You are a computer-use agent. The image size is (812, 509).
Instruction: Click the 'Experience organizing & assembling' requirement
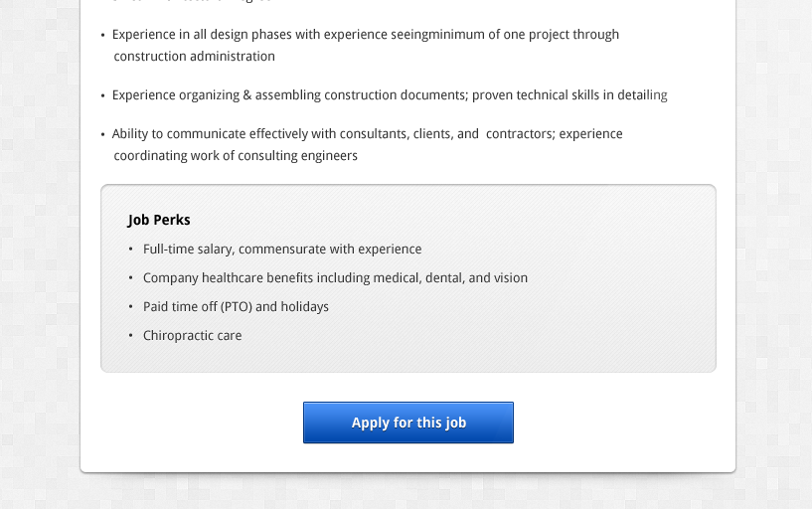coord(389,95)
